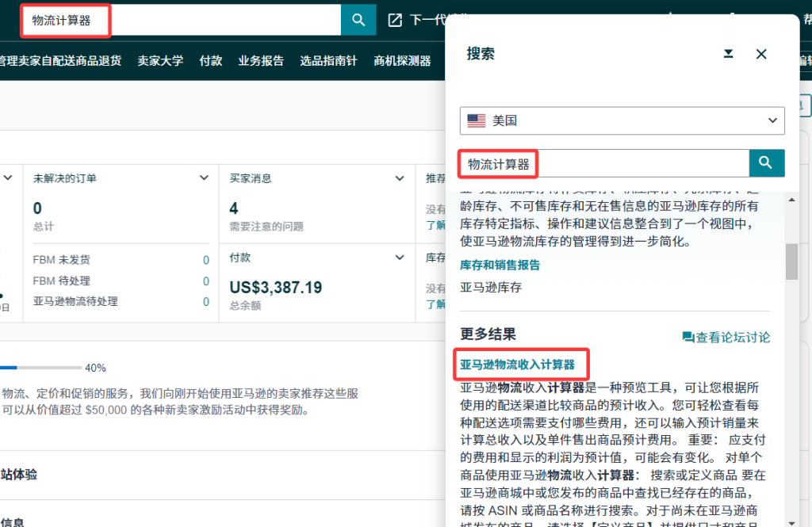Click the forum discussion icon beside 查看论坛讨论
Screen dimensions: 812x527
coord(689,336)
